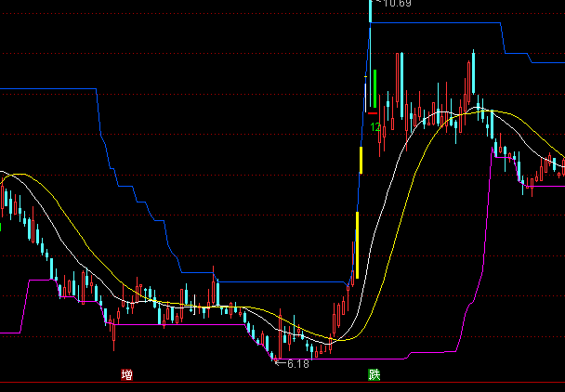This screenshot has width=565, height=392.
Task: Click magenta lower channel line's flat bottom
Action: [372, 358]
